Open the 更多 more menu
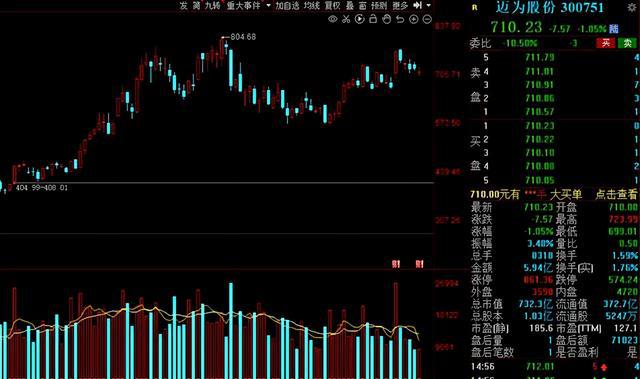Viewport: 640px width, 379px height. coord(400,5)
